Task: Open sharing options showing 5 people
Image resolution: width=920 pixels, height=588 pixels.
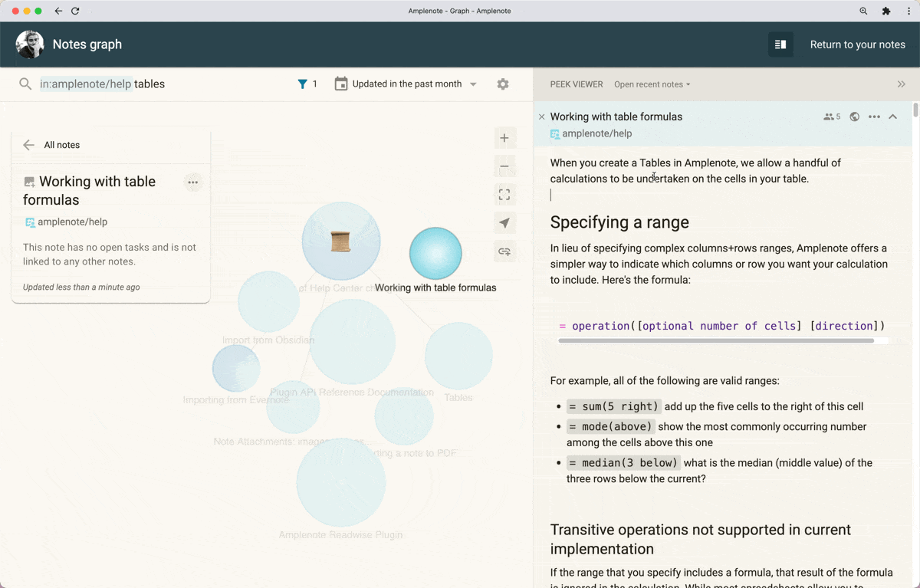Action: click(832, 117)
